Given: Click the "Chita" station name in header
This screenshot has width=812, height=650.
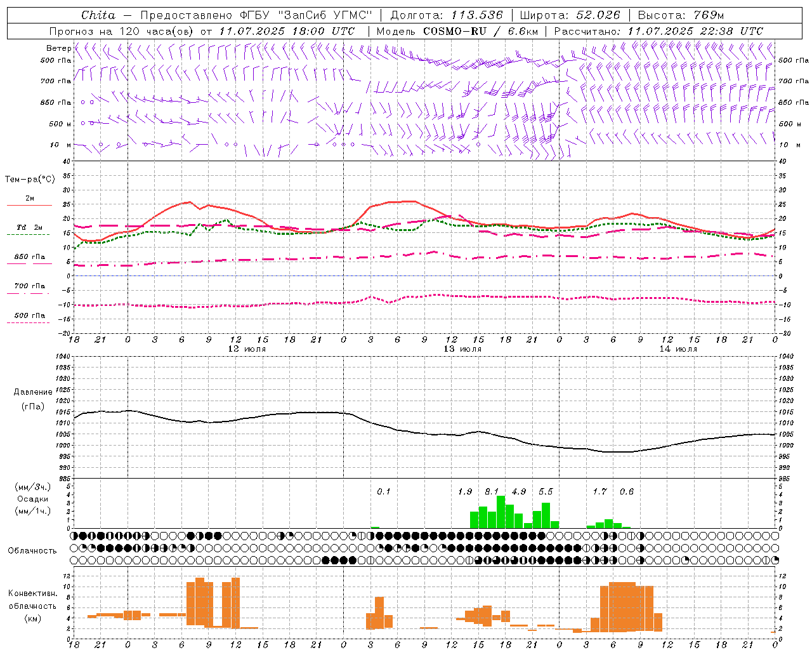Looking at the screenshot, I should (x=98, y=15).
